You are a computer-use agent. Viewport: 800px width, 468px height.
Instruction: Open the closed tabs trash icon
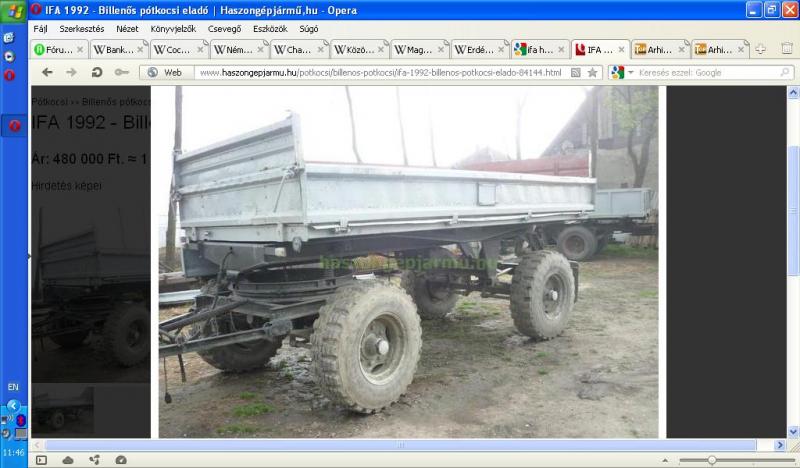[x=787, y=48]
